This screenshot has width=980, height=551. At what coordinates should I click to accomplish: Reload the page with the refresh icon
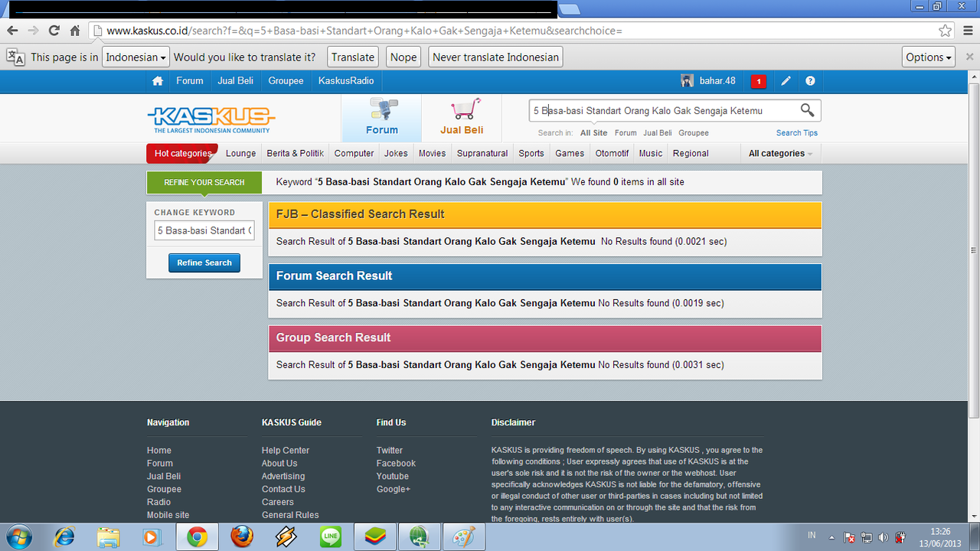(54, 31)
